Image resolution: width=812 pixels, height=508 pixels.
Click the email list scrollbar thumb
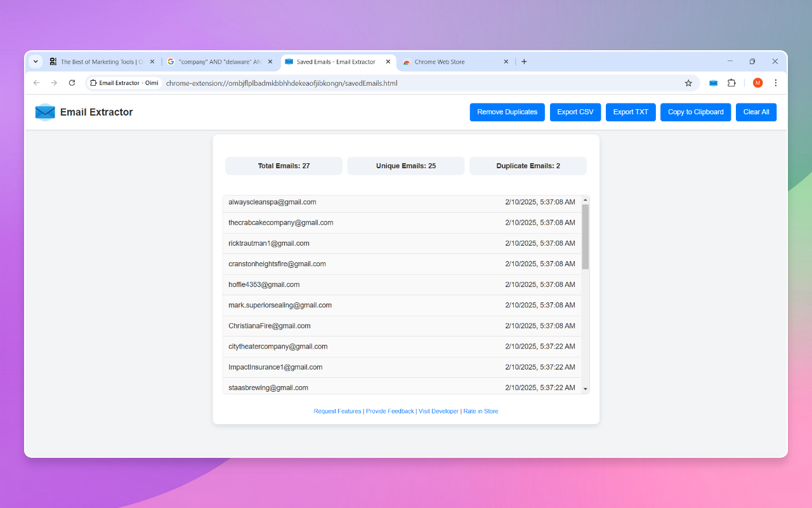(x=585, y=236)
